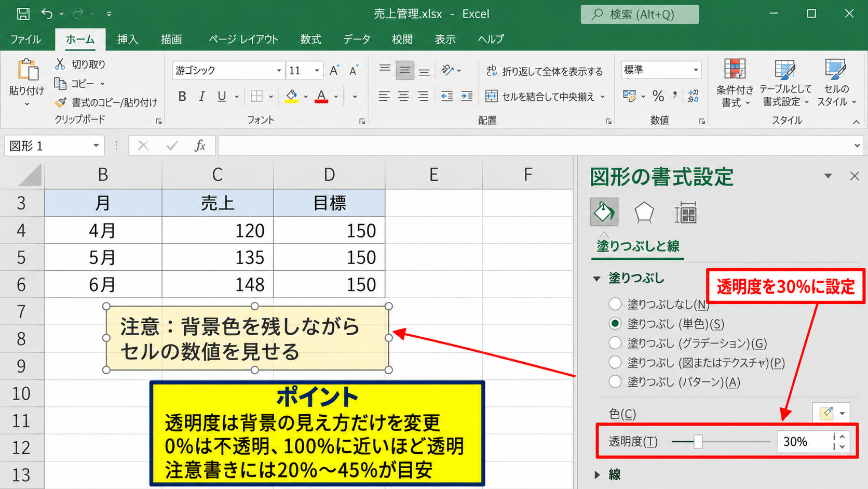The image size is (868, 489).
Task: Click the Paste (貼り付け) button
Action: point(26,82)
